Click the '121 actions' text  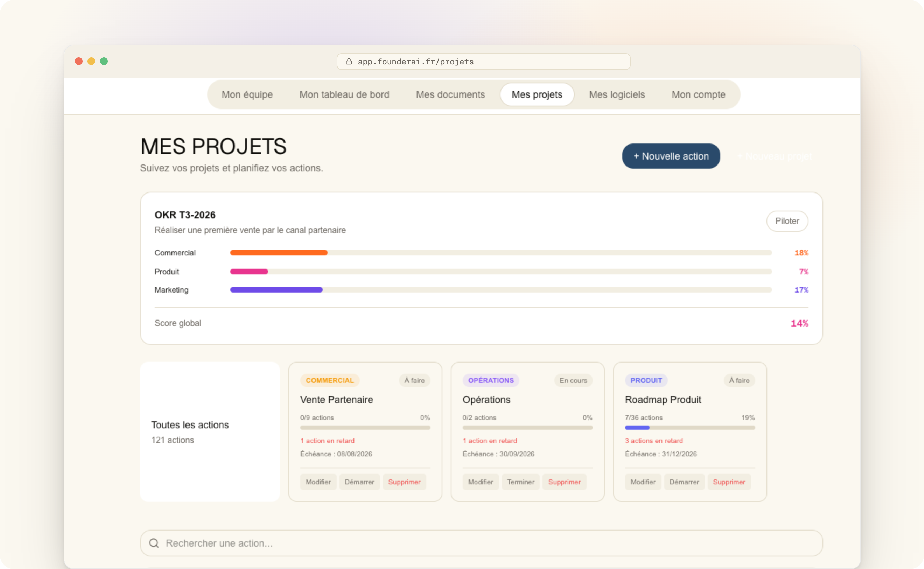[x=173, y=440]
